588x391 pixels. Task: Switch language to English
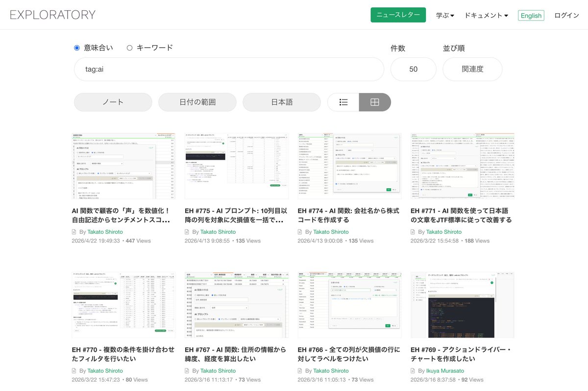point(531,16)
